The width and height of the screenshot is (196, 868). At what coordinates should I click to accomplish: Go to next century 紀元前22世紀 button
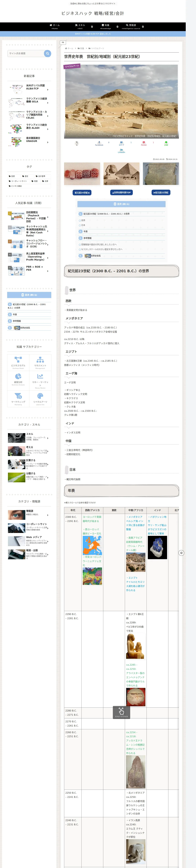click(161, 192)
